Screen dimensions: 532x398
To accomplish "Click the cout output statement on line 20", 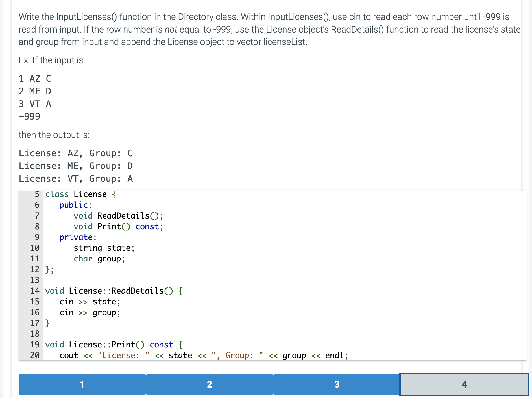I will pyautogui.click(x=203, y=355).
